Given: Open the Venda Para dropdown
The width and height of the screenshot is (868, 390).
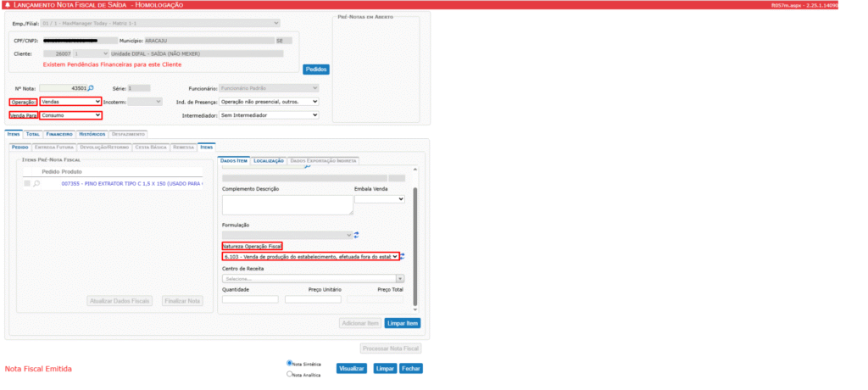Looking at the screenshot, I should click(x=70, y=115).
